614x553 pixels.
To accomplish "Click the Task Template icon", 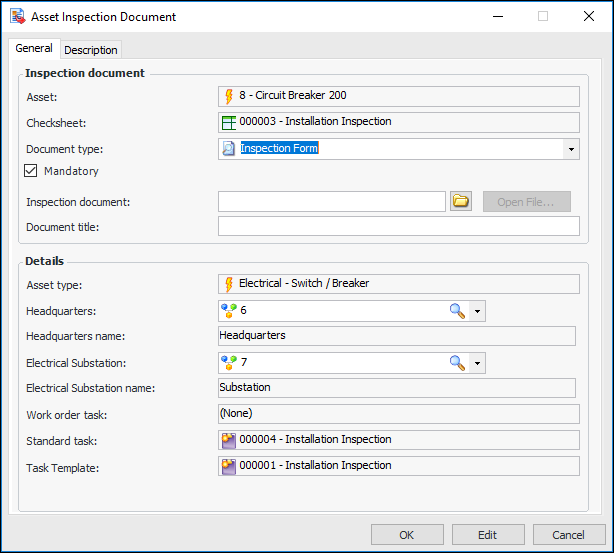I will pyautogui.click(x=228, y=466).
